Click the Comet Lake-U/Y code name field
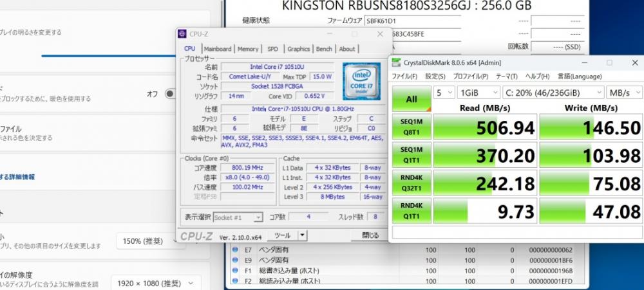 coord(250,77)
